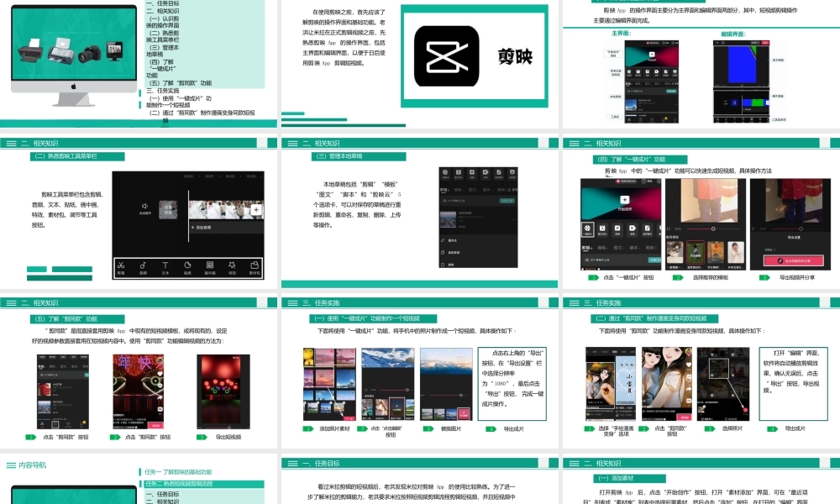Click hamburger icon on 了解一键成片功能 slide header
This screenshot has height=504, width=840.
coord(575,144)
